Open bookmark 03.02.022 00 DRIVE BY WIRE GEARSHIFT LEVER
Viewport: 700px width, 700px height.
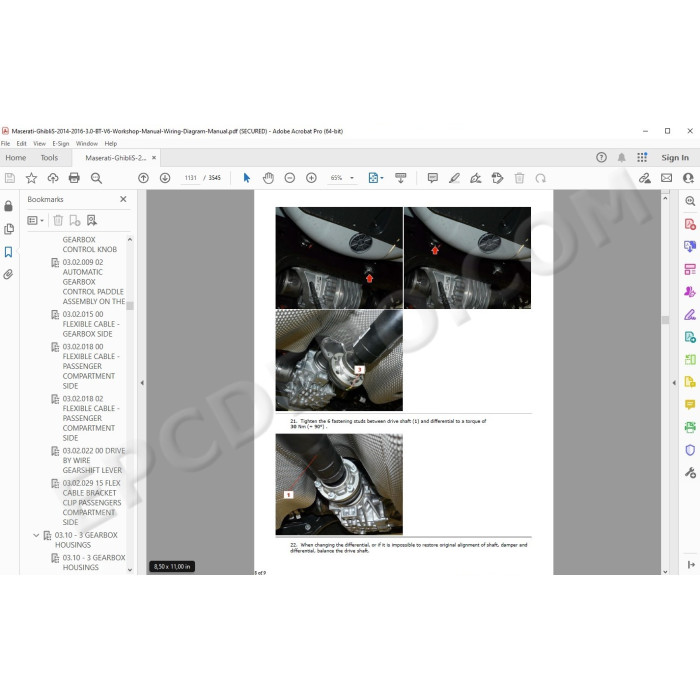coord(93,460)
